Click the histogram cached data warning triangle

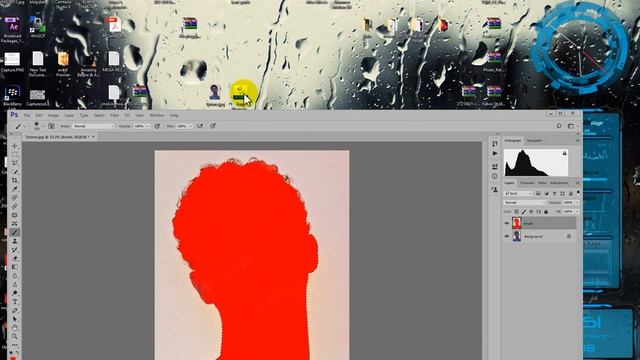[564, 153]
